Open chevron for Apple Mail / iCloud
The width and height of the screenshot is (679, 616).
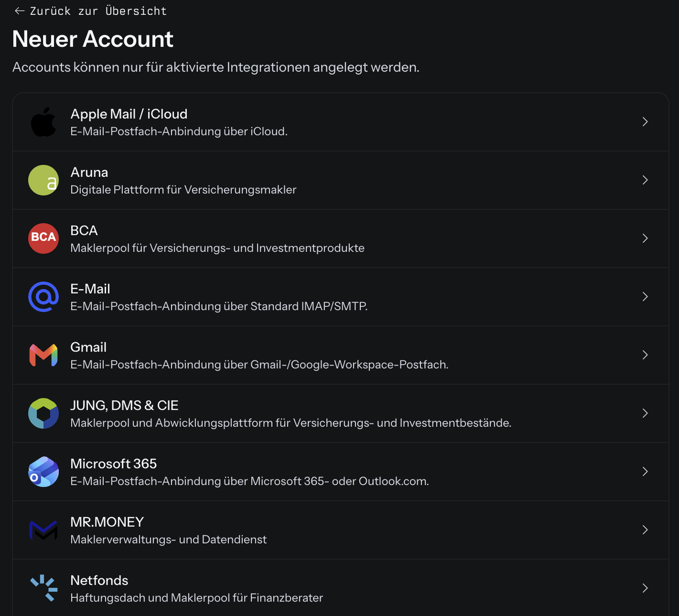(645, 122)
